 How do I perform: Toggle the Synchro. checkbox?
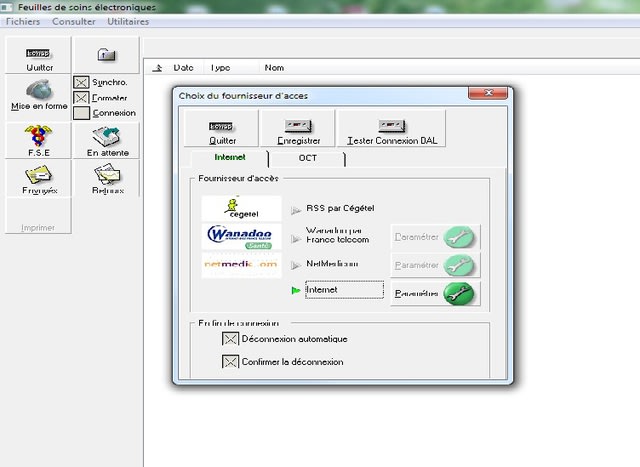(x=82, y=82)
